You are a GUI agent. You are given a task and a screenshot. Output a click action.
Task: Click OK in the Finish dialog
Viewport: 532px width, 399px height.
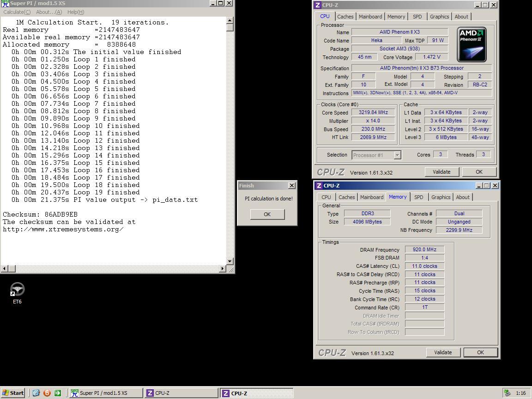267,214
